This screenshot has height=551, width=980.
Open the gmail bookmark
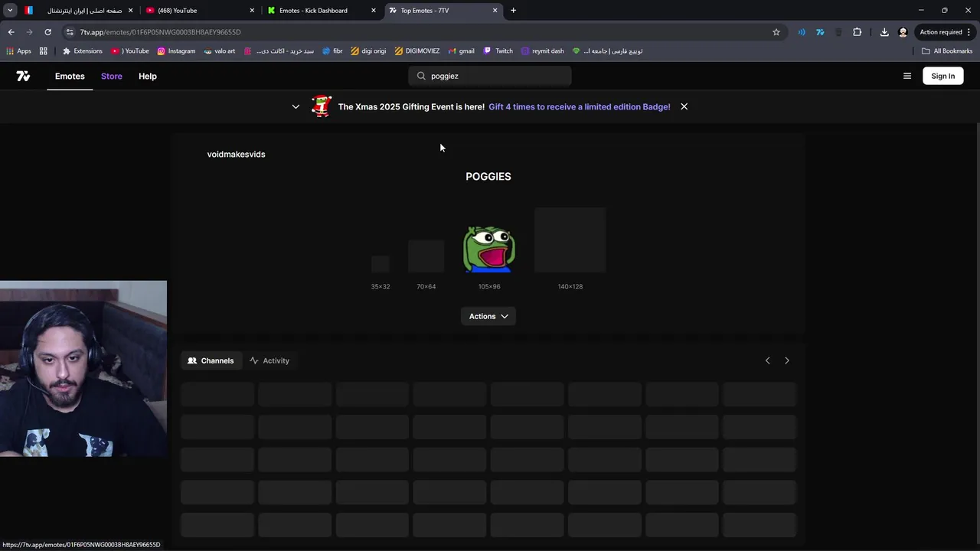coord(461,51)
